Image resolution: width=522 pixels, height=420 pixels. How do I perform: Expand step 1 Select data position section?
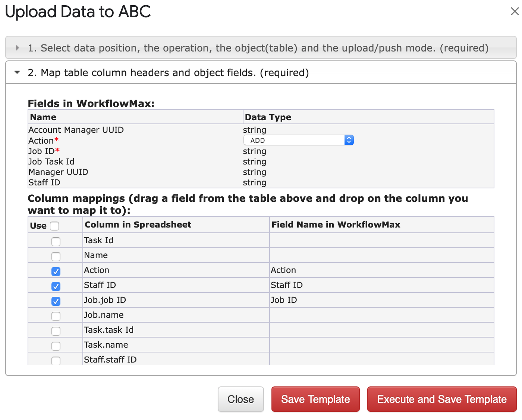click(261, 48)
